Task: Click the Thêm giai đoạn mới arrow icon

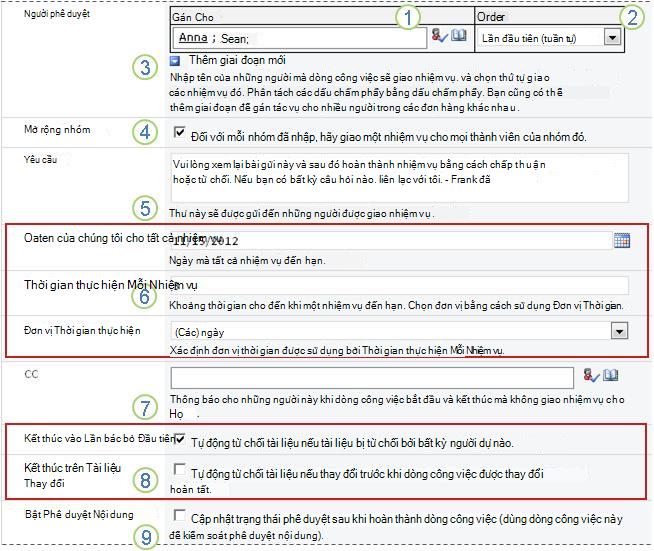Action: click(x=175, y=61)
